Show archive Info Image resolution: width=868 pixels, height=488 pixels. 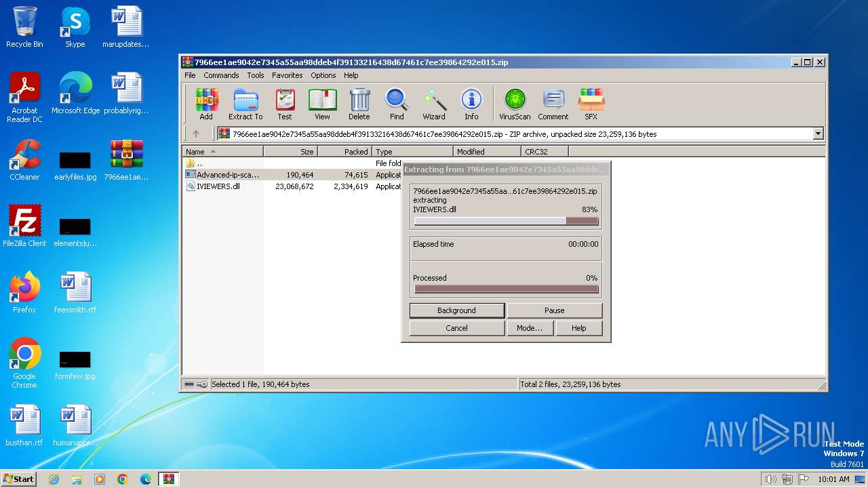(x=471, y=104)
